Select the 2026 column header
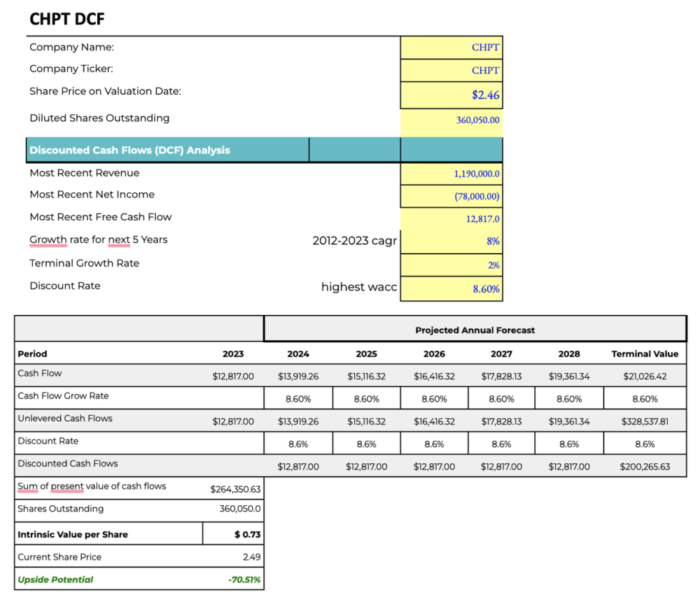 click(x=435, y=354)
